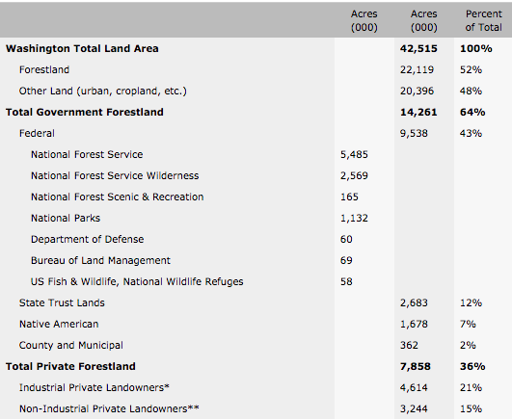Select the National Forest Service row label
The height and width of the screenshot is (420, 512).
[87, 154]
